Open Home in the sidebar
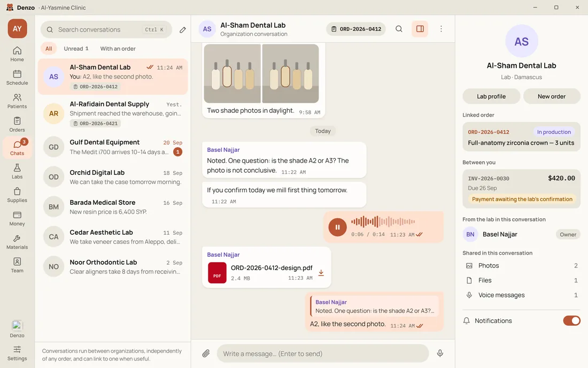The width and height of the screenshot is (588, 368). 17,54
